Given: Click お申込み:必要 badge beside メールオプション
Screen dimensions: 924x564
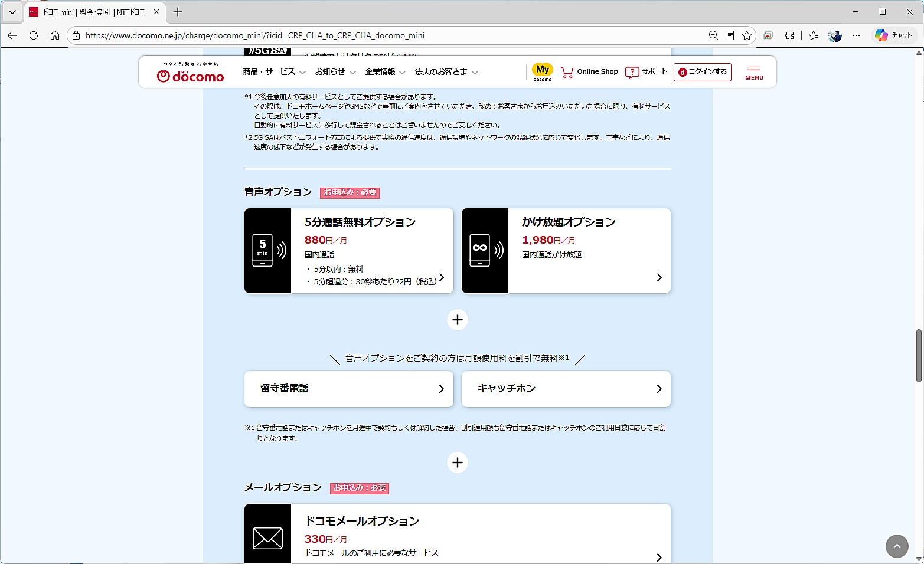Looking at the screenshot, I should [x=359, y=488].
